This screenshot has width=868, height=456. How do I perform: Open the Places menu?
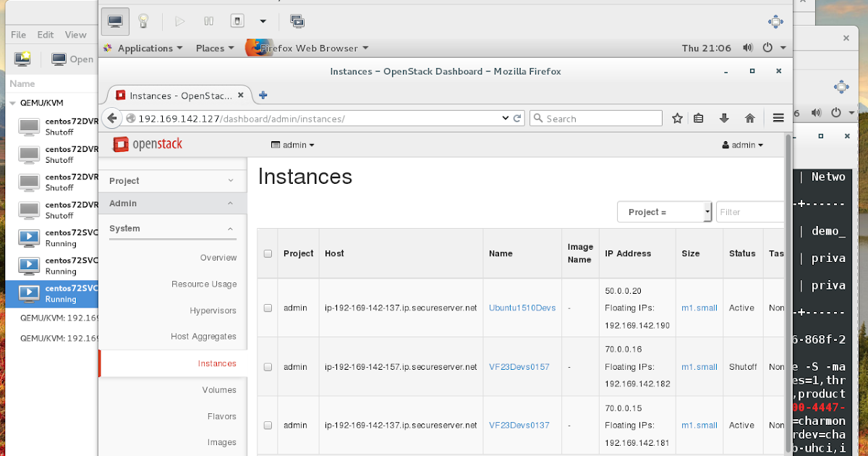pyautogui.click(x=215, y=48)
